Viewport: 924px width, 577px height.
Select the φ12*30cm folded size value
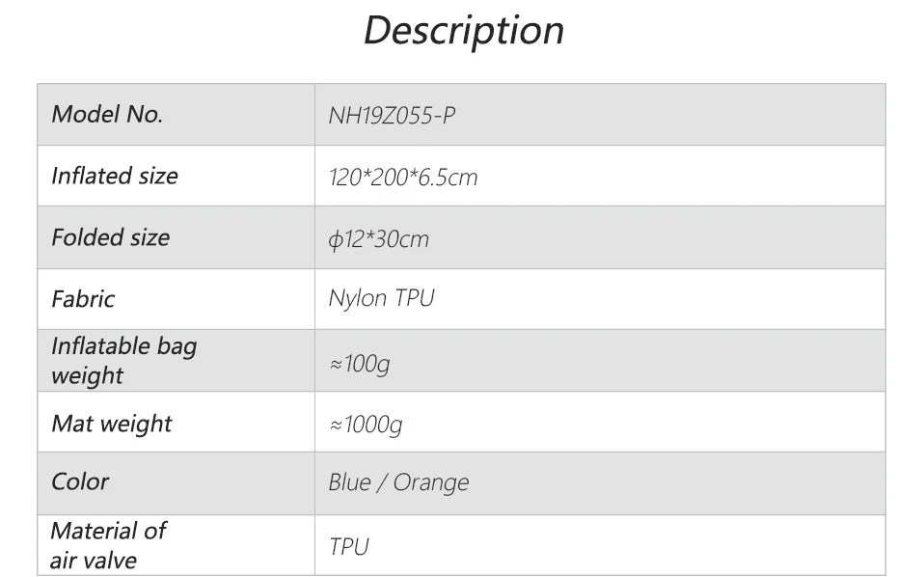378,239
